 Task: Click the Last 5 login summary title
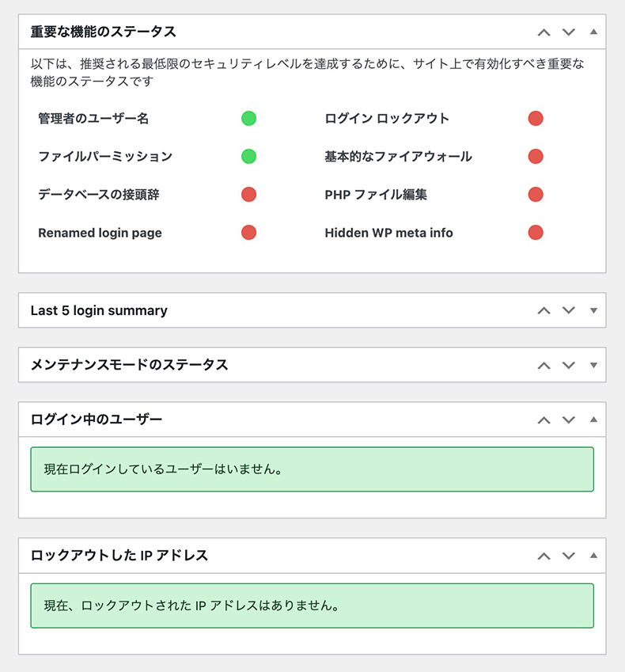98,310
